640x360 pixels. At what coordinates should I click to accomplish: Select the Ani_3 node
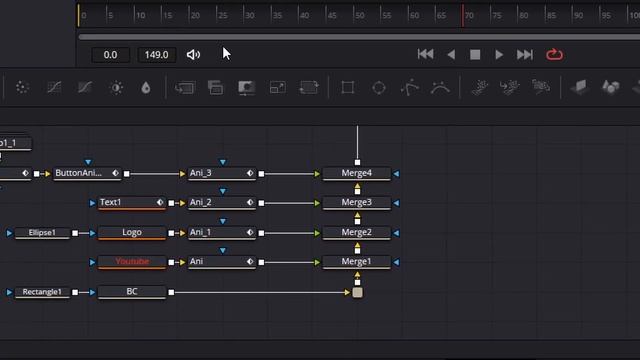coord(222,173)
